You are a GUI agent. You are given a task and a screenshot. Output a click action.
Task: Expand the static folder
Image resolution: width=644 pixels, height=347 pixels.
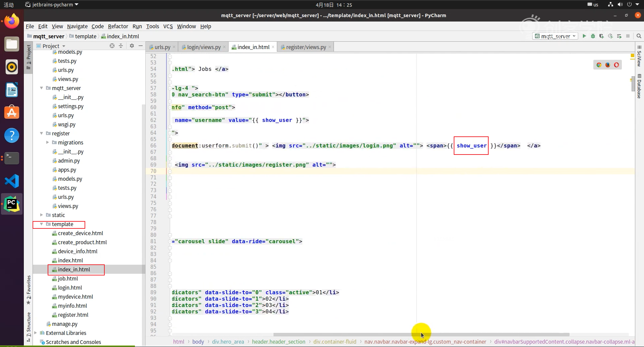point(42,215)
